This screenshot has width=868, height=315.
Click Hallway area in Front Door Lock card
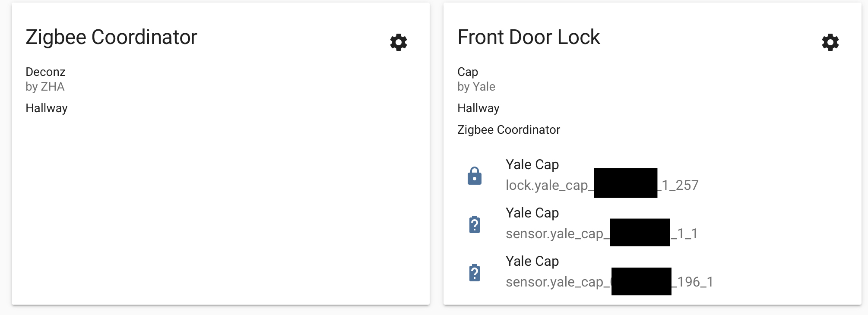(x=478, y=108)
